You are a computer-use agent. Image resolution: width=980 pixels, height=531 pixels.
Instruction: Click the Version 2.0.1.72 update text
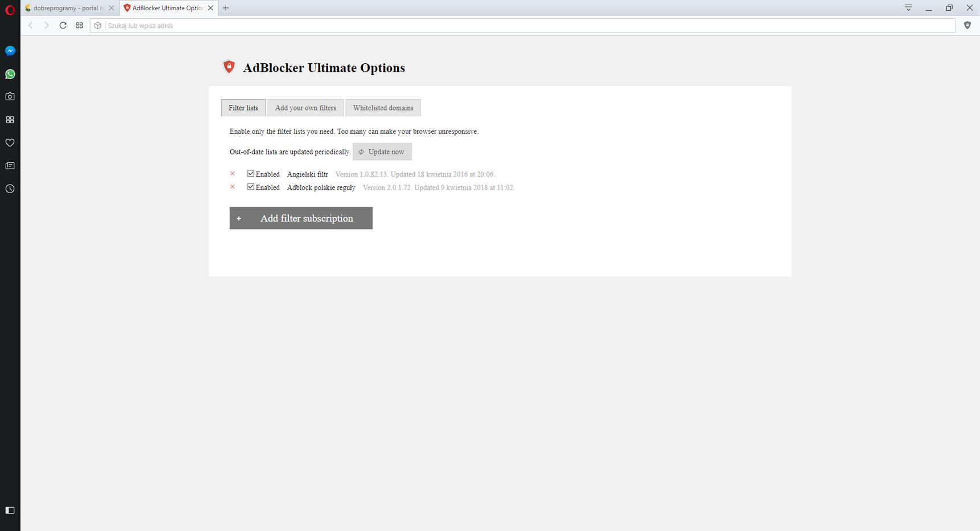click(x=439, y=187)
